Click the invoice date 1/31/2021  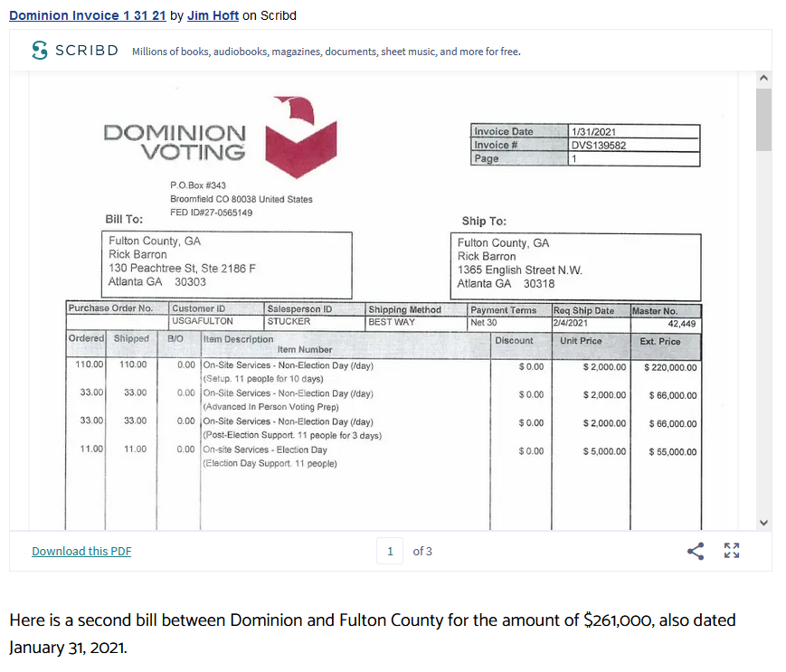[x=593, y=132]
